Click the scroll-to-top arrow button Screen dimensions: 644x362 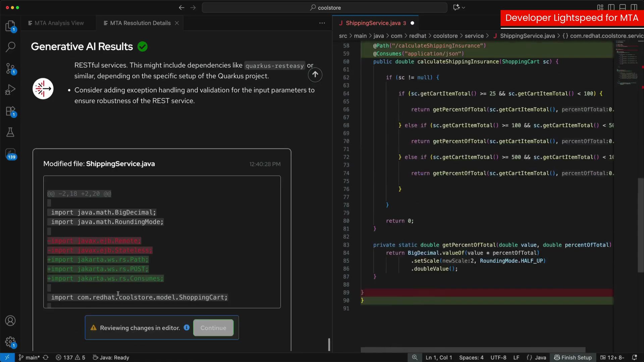315,74
